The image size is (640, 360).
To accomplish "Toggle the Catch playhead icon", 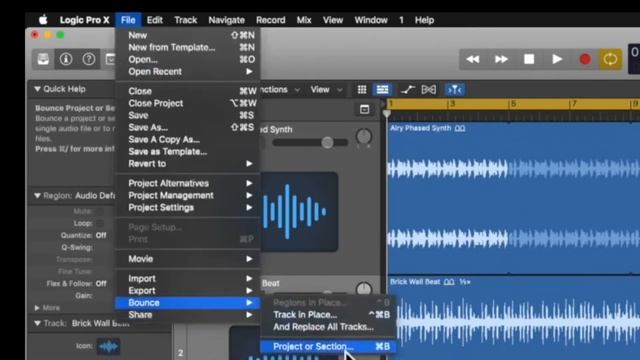I will 455,89.
